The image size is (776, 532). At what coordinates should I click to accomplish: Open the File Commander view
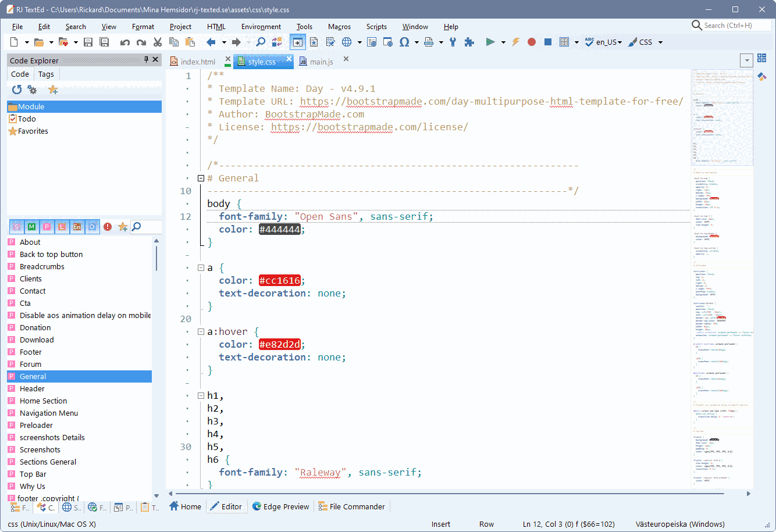coord(351,506)
